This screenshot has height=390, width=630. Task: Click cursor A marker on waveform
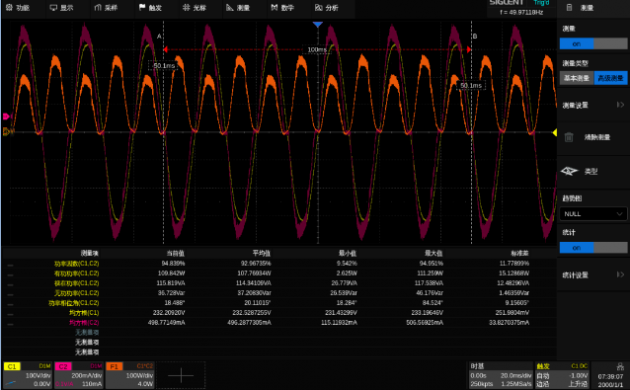(159, 37)
